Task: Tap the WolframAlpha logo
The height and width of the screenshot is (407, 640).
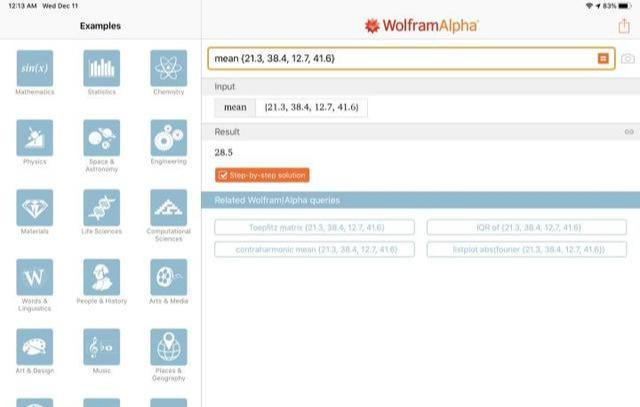Action: pos(421,26)
